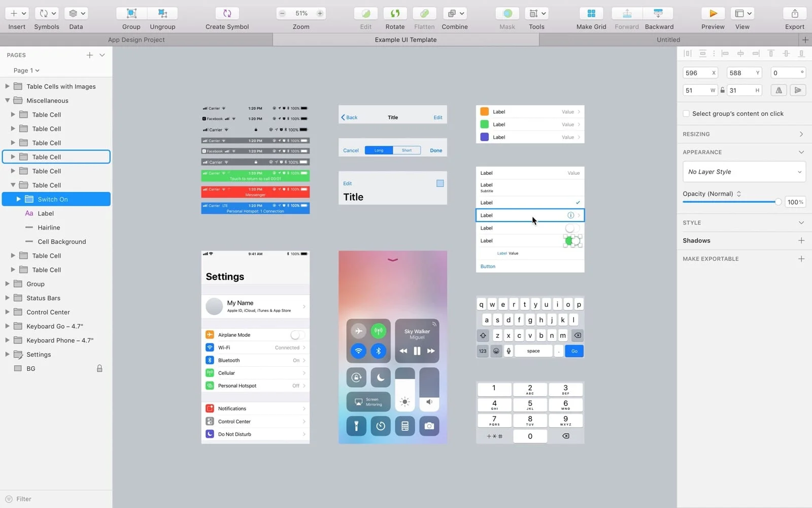Select the Keyboard Go – 4.7" layer
This screenshot has width=812, height=508.
[x=56, y=326]
